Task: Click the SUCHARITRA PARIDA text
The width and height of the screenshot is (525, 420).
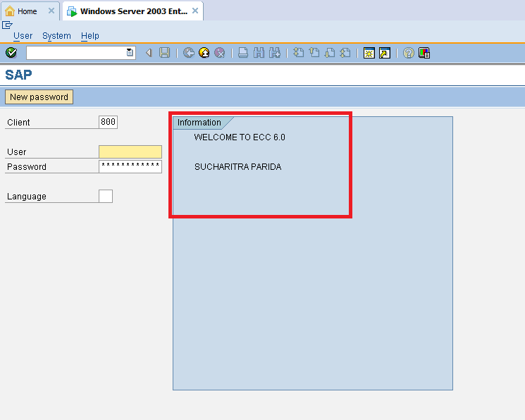Action: pyautogui.click(x=237, y=167)
